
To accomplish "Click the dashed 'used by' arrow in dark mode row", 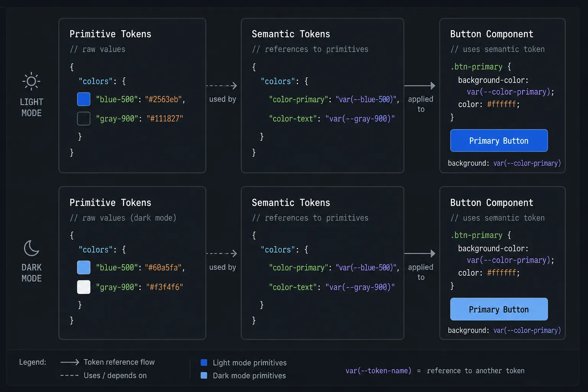I will point(222,253).
